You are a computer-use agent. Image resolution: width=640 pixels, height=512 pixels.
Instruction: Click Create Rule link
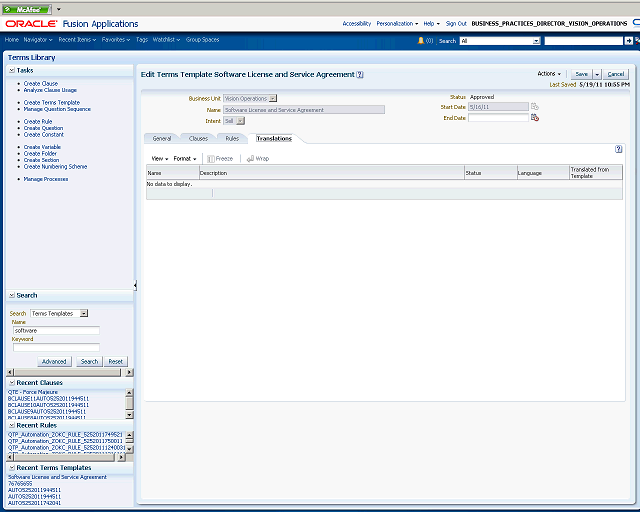click(38, 121)
